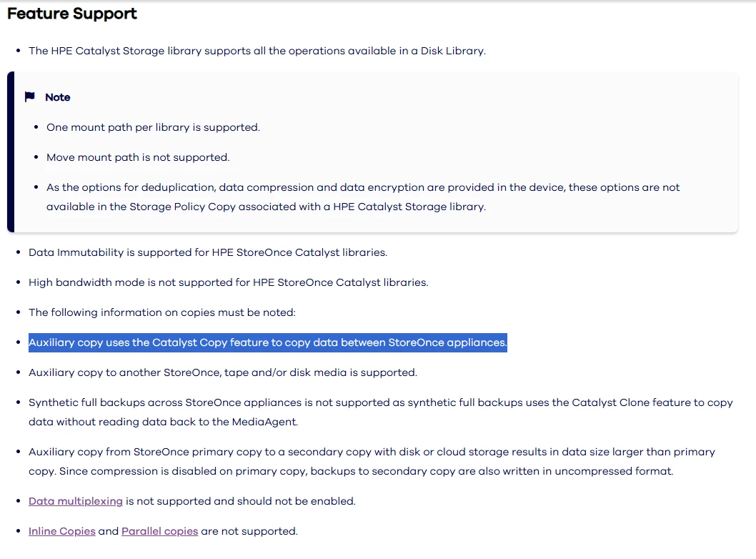Click 'is not supported and should not be enabled.' text

(241, 501)
